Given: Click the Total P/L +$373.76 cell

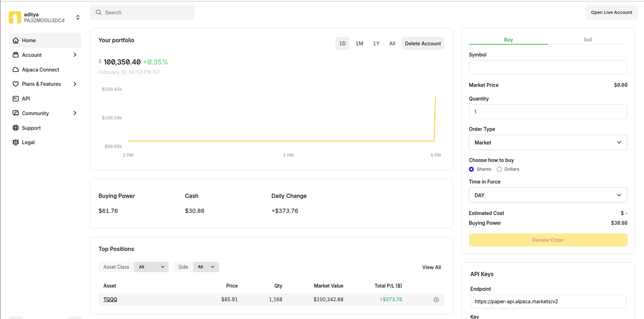Looking at the screenshot, I should pos(391,300).
